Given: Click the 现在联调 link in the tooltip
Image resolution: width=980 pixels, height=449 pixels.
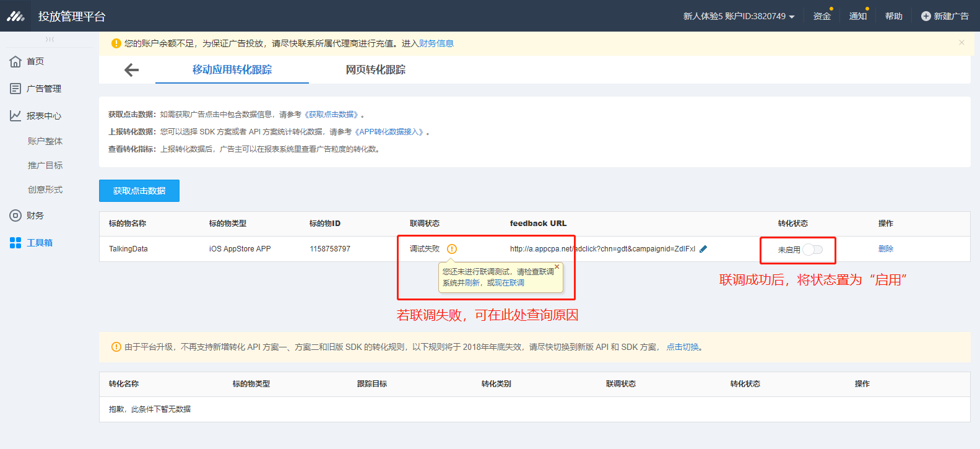Looking at the screenshot, I should (x=510, y=283).
